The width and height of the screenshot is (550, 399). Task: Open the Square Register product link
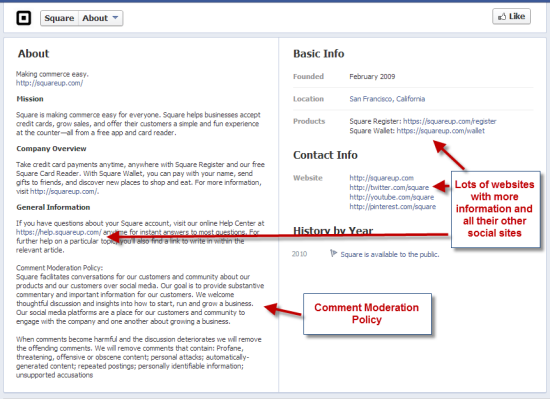click(449, 121)
